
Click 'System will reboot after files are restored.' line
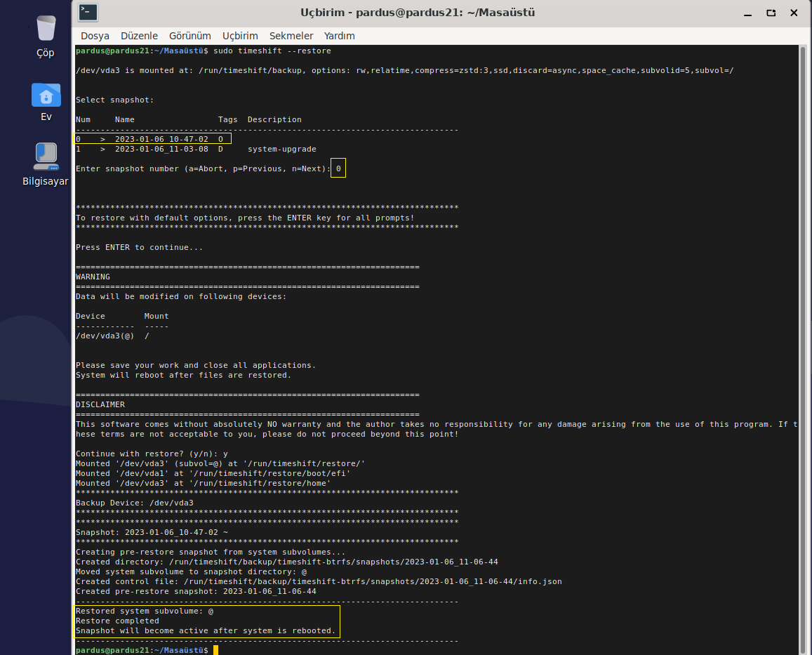tap(183, 375)
